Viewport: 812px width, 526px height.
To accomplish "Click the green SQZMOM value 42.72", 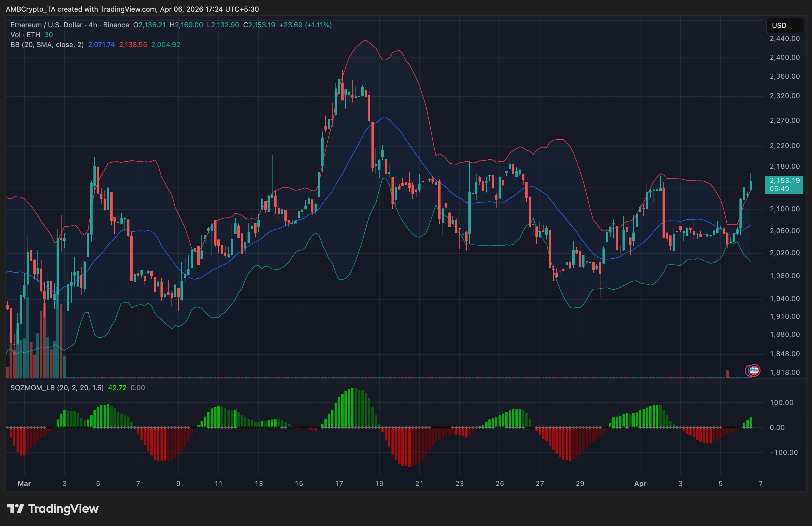I will (x=117, y=388).
